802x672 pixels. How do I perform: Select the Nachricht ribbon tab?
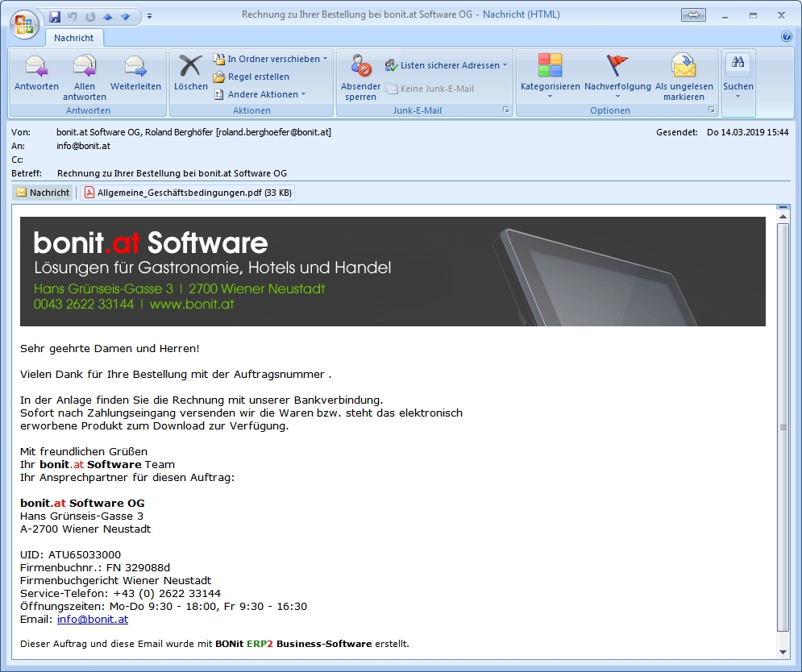(73, 38)
